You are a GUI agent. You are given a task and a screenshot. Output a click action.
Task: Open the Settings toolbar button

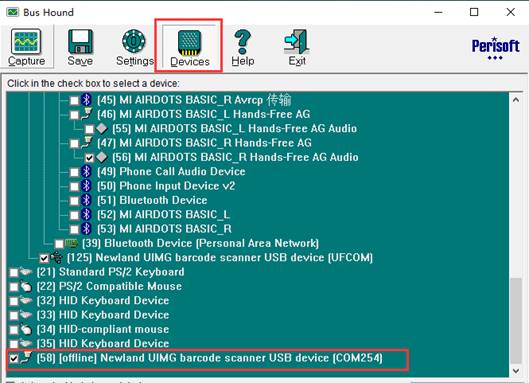(x=134, y=47)
